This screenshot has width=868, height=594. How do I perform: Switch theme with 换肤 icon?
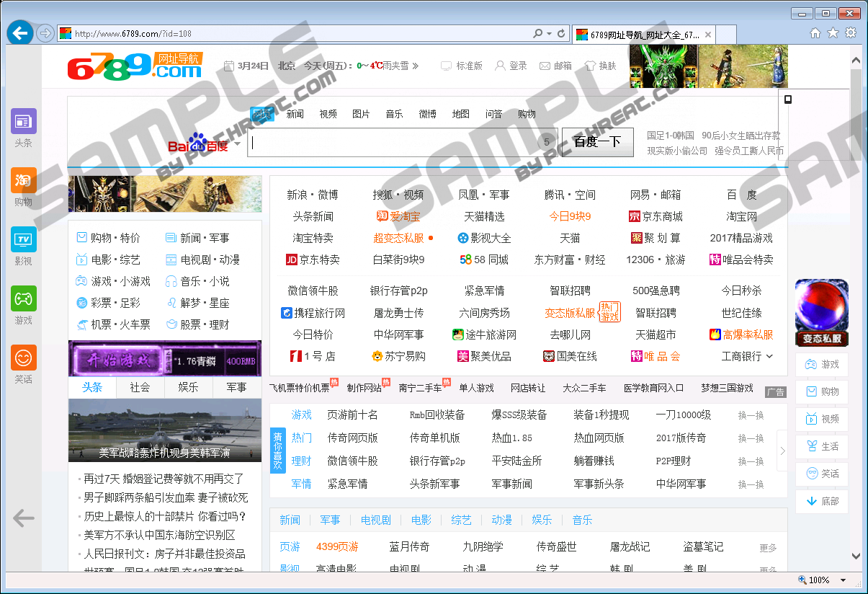tap(601, 66)
